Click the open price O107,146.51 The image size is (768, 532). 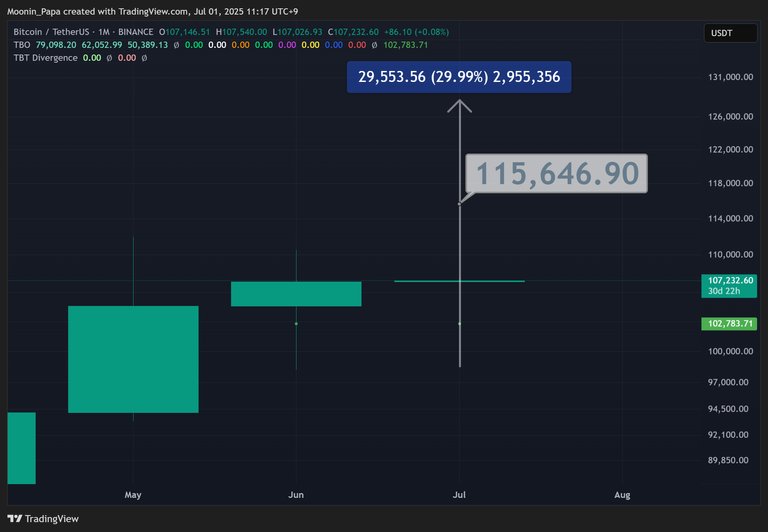[184, 32]
